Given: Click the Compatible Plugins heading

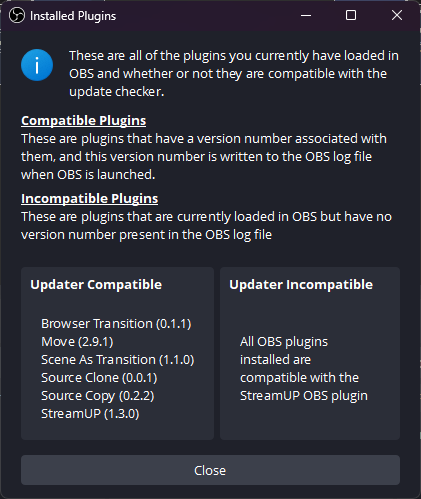Looking at the screenshot, I should [x=83, y=120].
